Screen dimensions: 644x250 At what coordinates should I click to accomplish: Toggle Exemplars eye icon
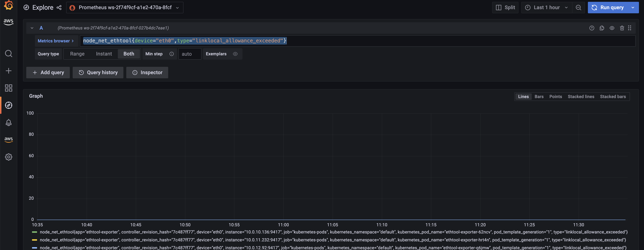click(x=235, y=54)
